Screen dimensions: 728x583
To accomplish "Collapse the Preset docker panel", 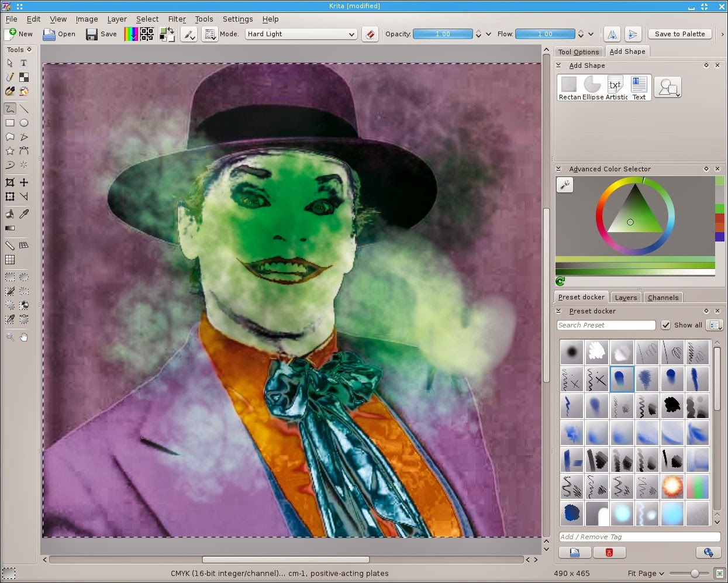I will 558,311.
